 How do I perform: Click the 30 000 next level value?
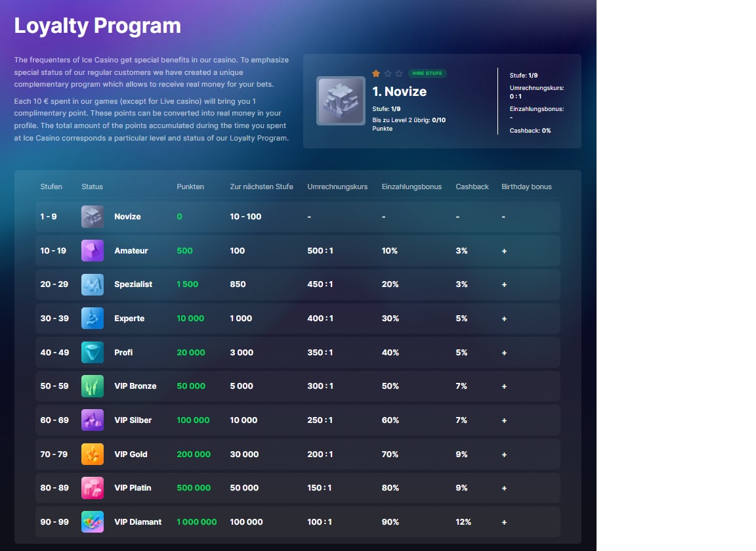click(244, 454)
